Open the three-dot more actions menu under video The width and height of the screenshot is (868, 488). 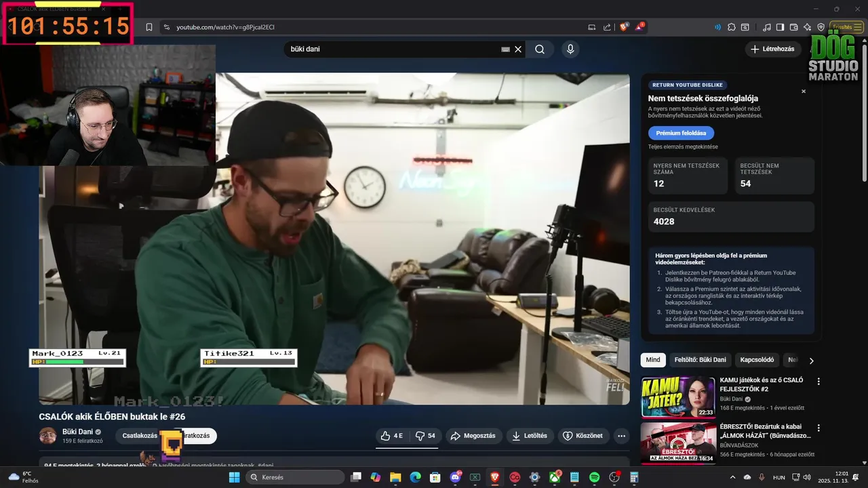tap(621, 436)
